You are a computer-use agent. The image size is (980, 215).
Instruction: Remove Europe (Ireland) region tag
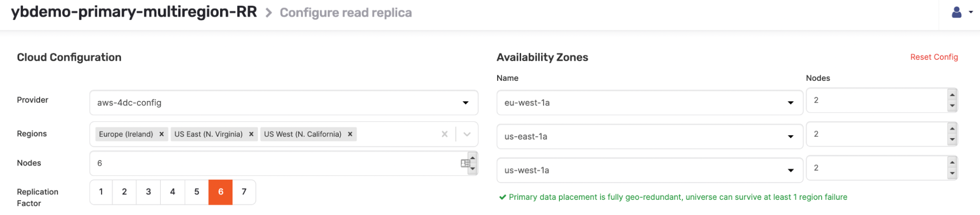tap(161, 134)
